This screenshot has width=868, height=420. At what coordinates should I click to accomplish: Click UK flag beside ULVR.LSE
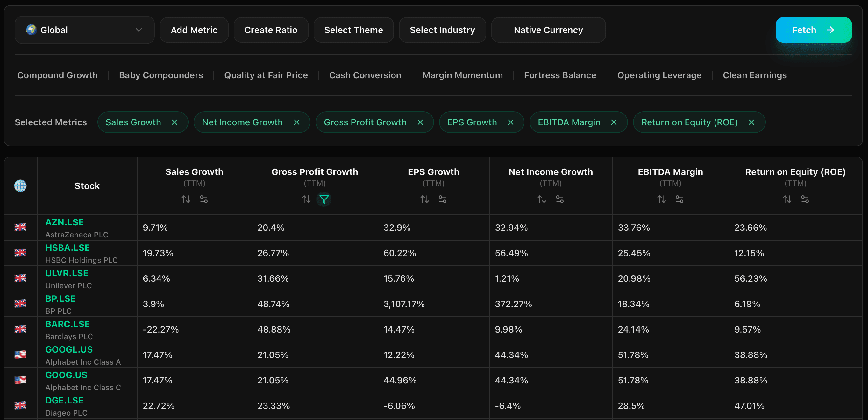pyautogui.click(x=20, y=278)
